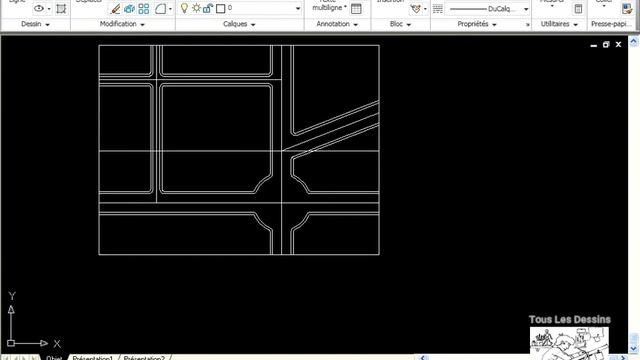The width and height of the screenshot is (640, 360).
Task: Select the Erase pencil tool in Modification panel
Action: [116, 9]
